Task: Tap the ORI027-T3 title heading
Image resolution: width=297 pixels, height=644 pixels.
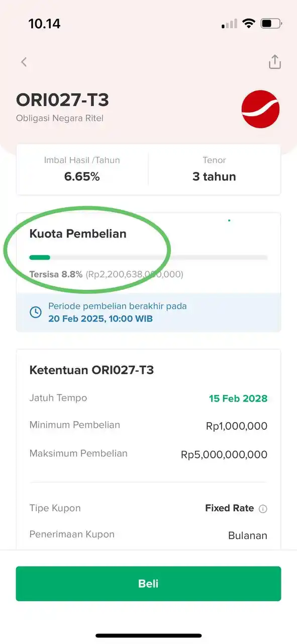Action: point(63,100)
